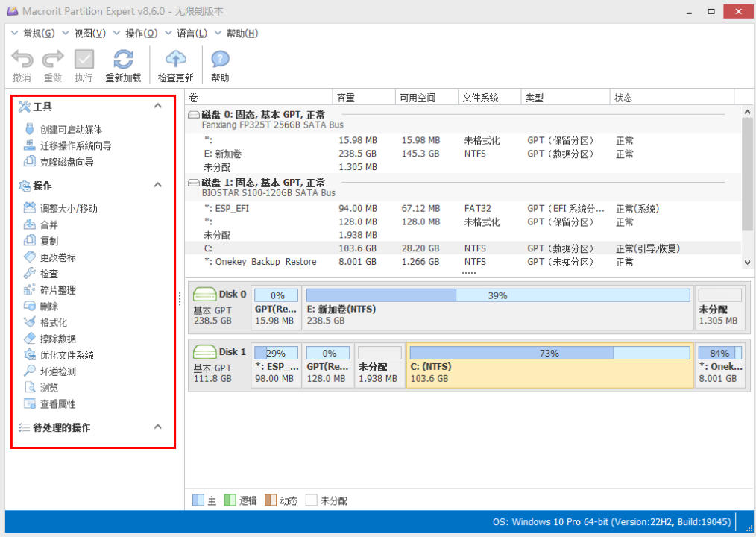
Task: Run 坏道检测 surface test
Action: pyautogui.click(x=57, y=371)
